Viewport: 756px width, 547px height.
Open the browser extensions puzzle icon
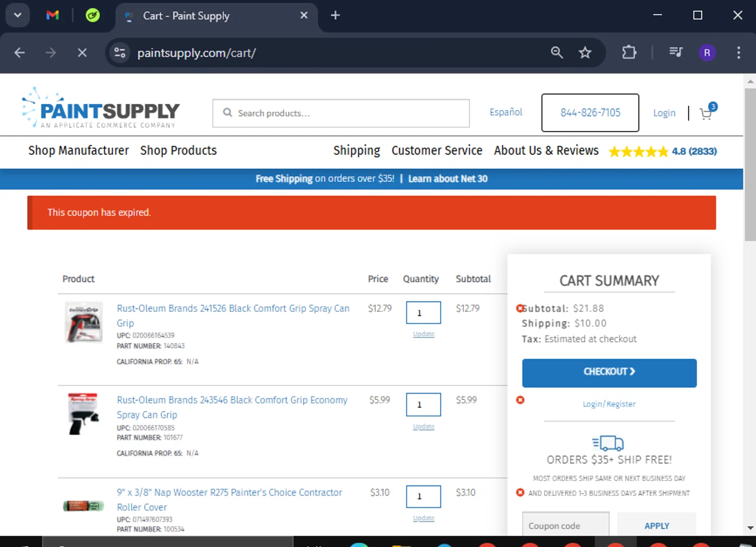(629, 52)
